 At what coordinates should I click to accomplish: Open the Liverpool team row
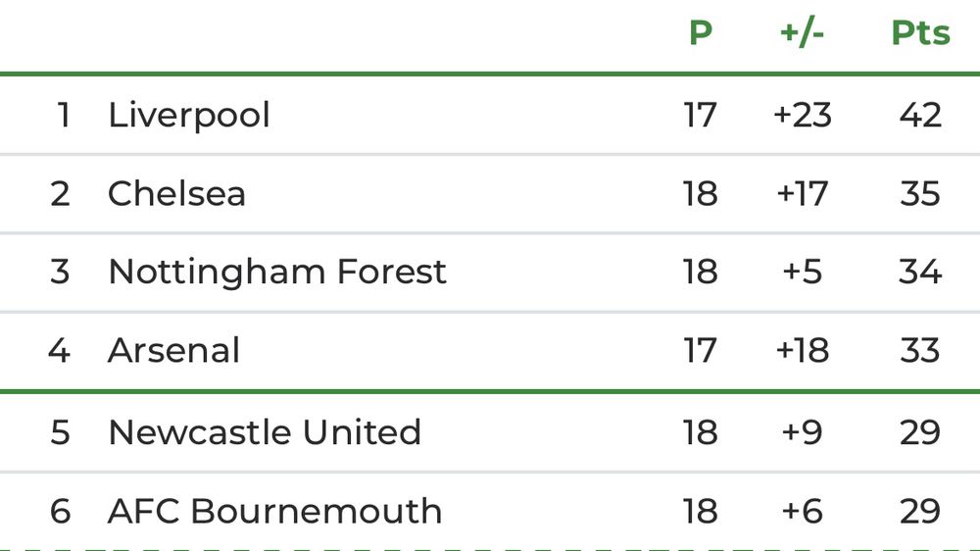tap(490, 115)
